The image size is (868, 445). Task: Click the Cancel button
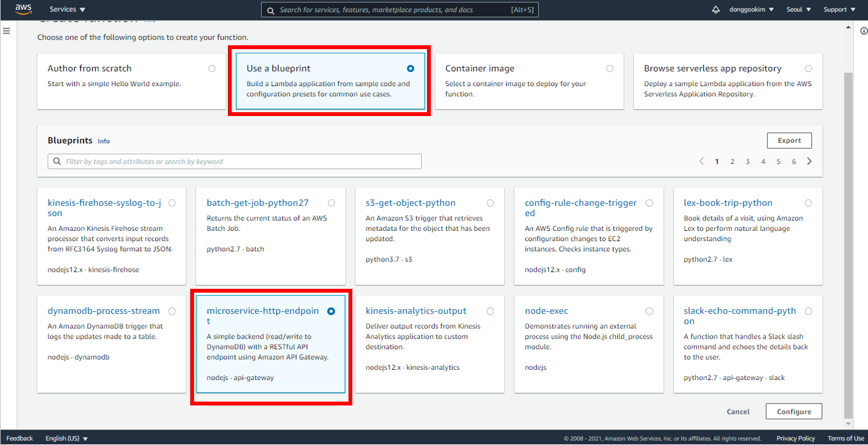pos(738,412)
